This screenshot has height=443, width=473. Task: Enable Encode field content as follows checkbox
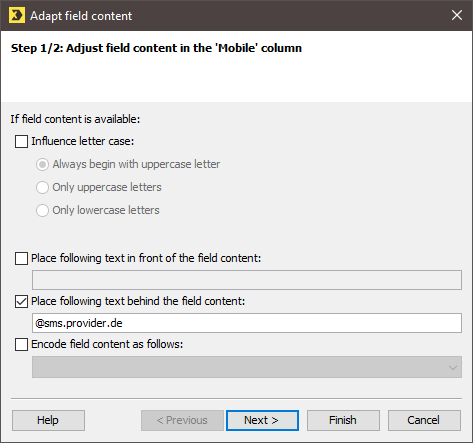pyautogui.click(x=21, y=344)
